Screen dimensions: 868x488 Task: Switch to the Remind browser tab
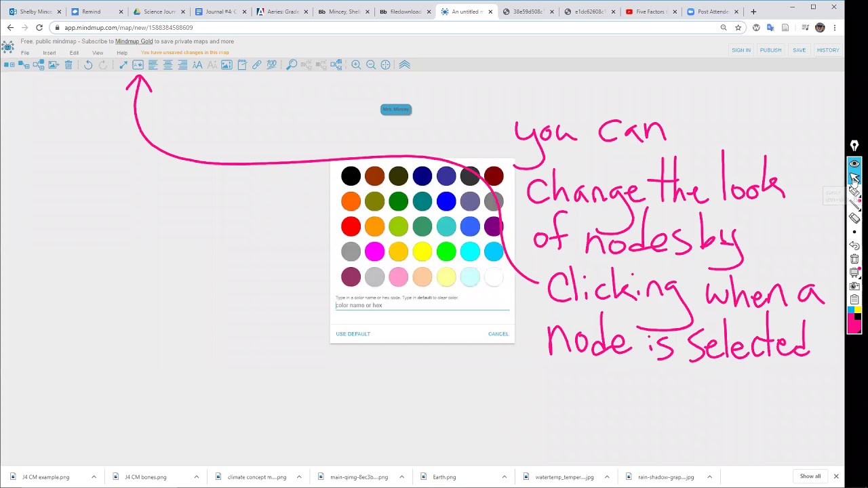click(96, 12)
